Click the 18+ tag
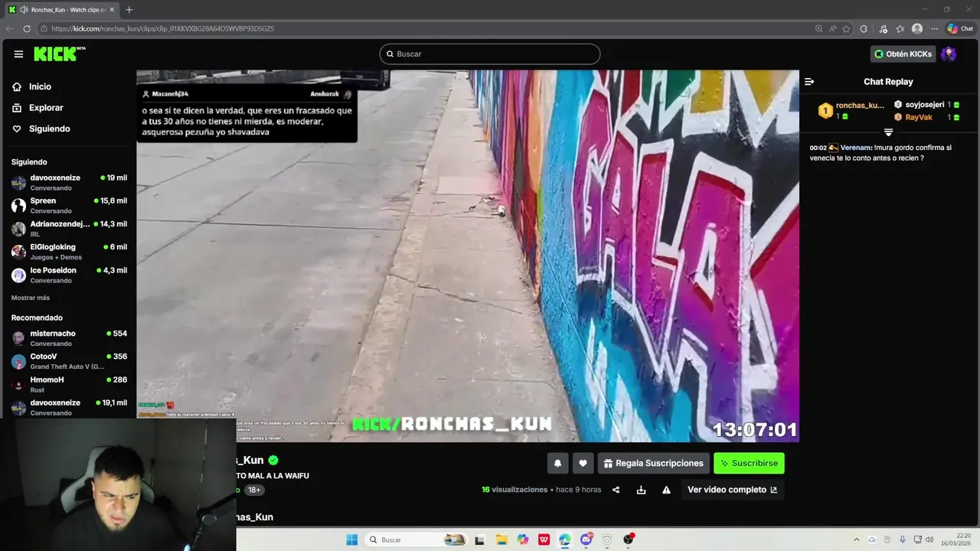Screen dimensions: 980x551 click(254, 490)
